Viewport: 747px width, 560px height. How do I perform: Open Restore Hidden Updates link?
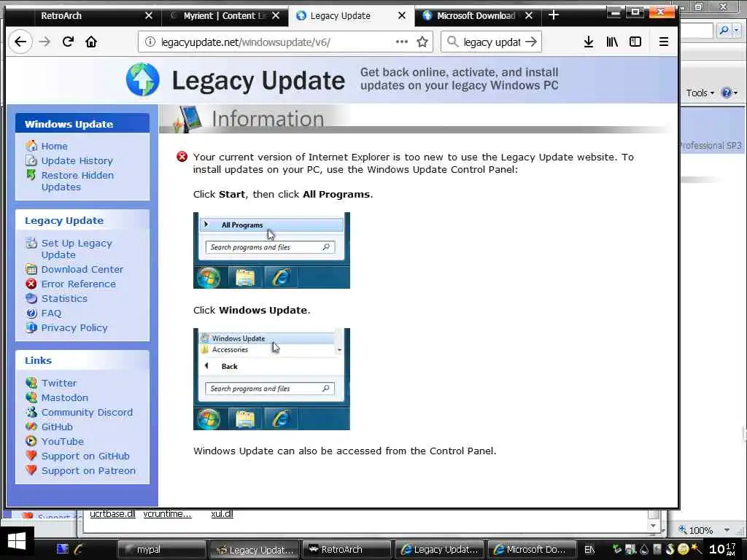(x=77, y=181)
